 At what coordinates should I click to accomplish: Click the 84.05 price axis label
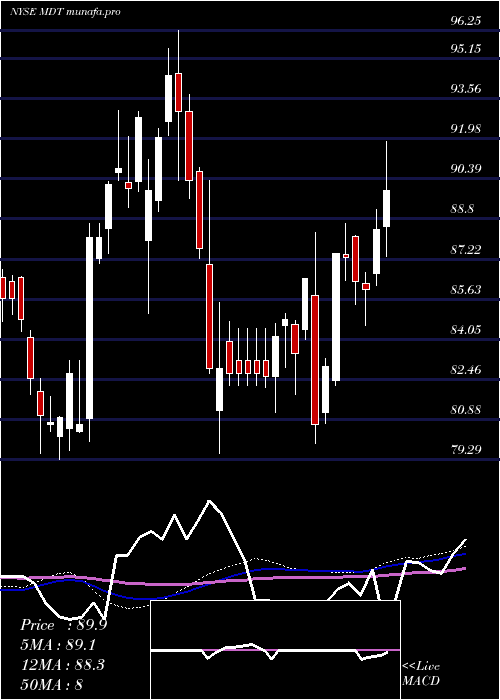466,329
